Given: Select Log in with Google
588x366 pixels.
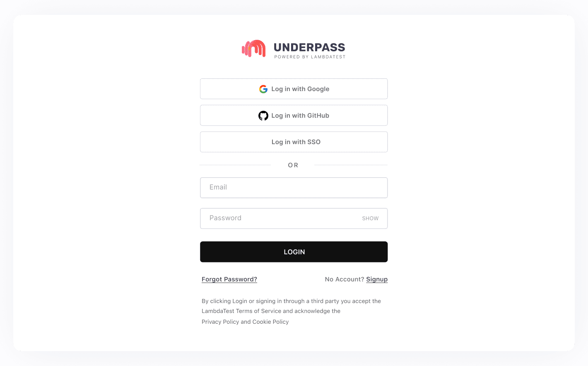Looking at the screenshot, I should point(294,89).
